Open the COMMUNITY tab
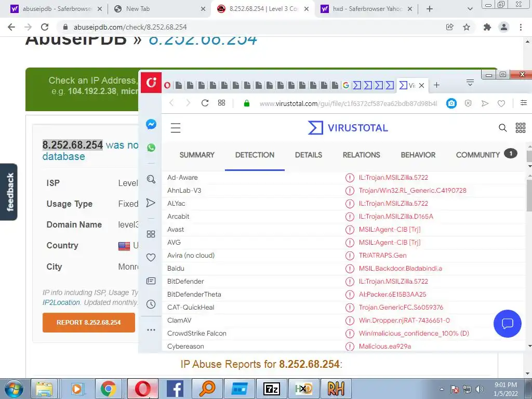Screen dimensions: 532x399 pyautogui.click(x=486, y=155)
